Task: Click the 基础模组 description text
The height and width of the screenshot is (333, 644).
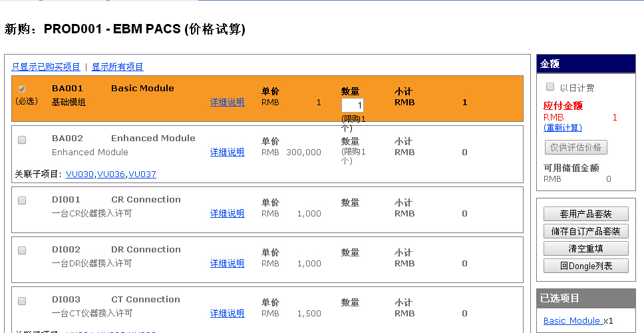Action: pyautogui.click(x=69, y=103)
